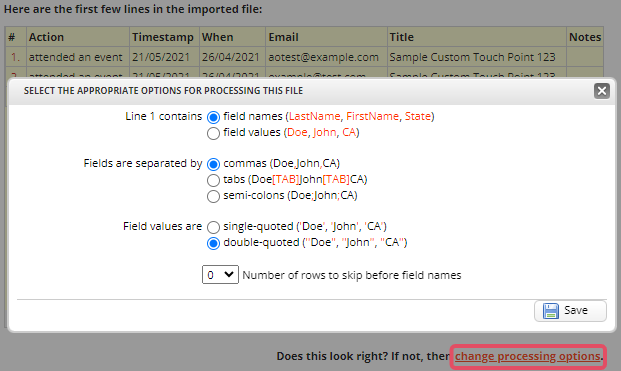
Task: Choose semi-colons as field separator
Action: pos(213,196)
